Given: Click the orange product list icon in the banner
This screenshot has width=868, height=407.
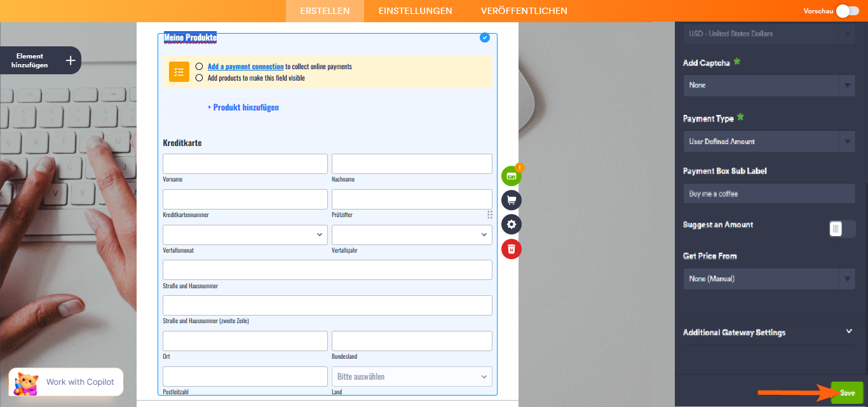Looking at the screenshot, I should pyautogui.click(x=179, y=72).
